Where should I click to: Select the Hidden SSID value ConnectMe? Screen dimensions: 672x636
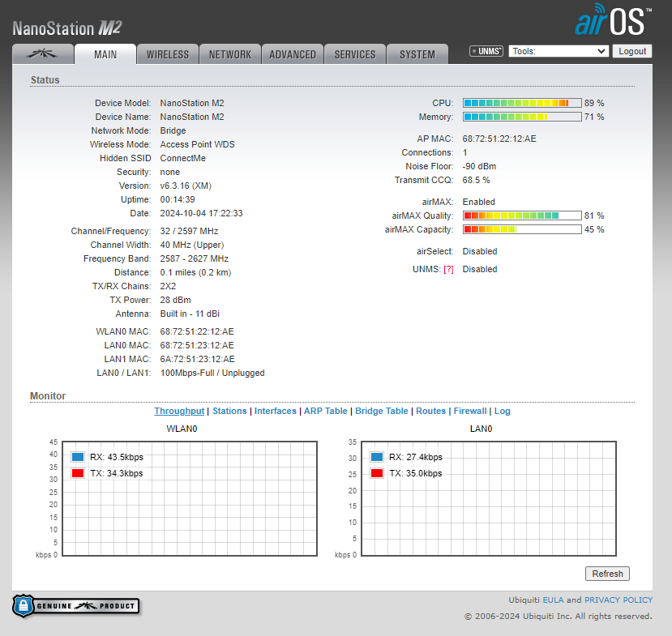(183, 158)
